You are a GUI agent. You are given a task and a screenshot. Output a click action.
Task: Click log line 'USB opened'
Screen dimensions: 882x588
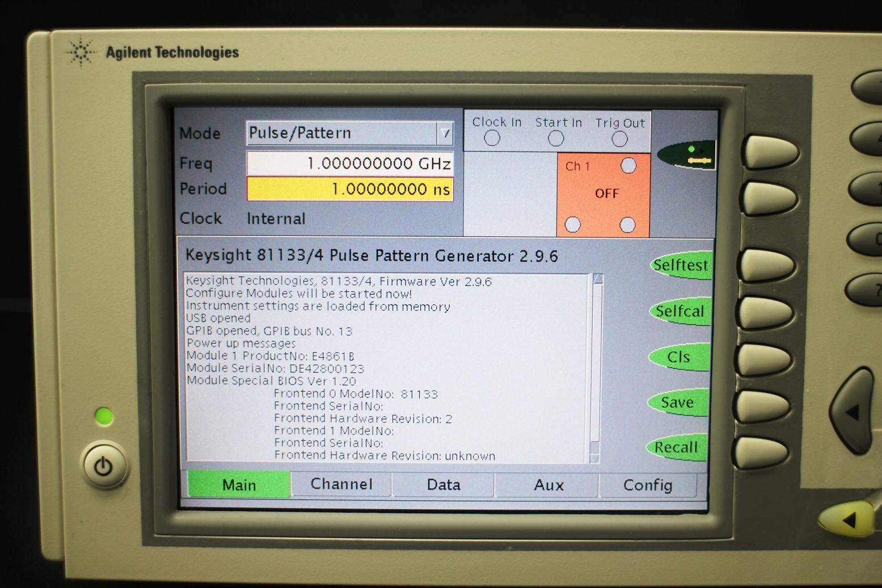pyautogui.click(x=218, y=318)
